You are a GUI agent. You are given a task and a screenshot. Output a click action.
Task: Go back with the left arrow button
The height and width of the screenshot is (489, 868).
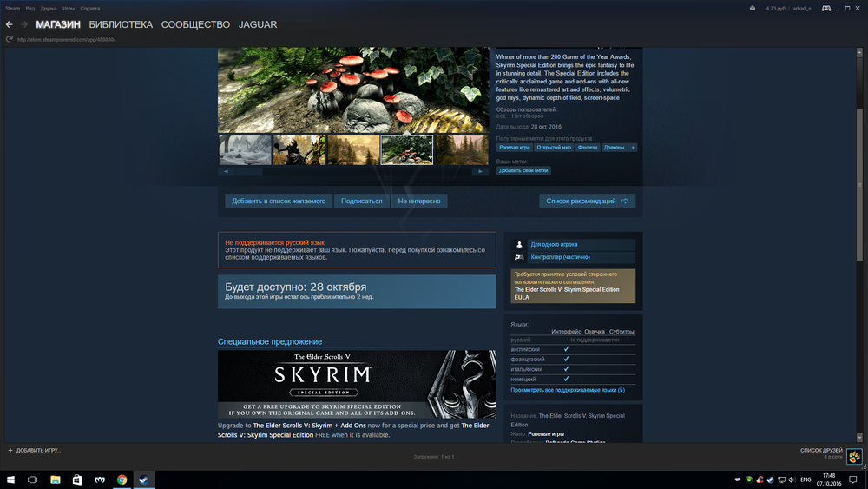pos(10,24)
